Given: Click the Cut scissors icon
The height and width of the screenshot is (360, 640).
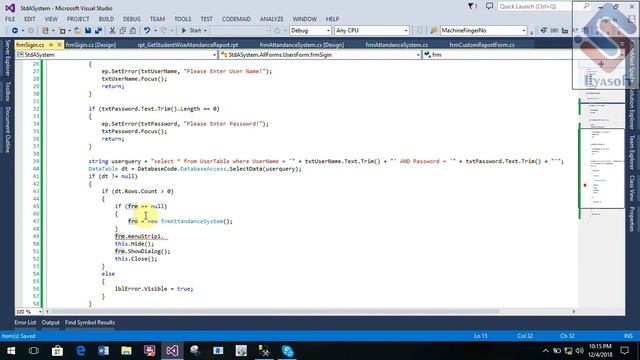Looking at the screenshot, I should (x=112, y=31).
